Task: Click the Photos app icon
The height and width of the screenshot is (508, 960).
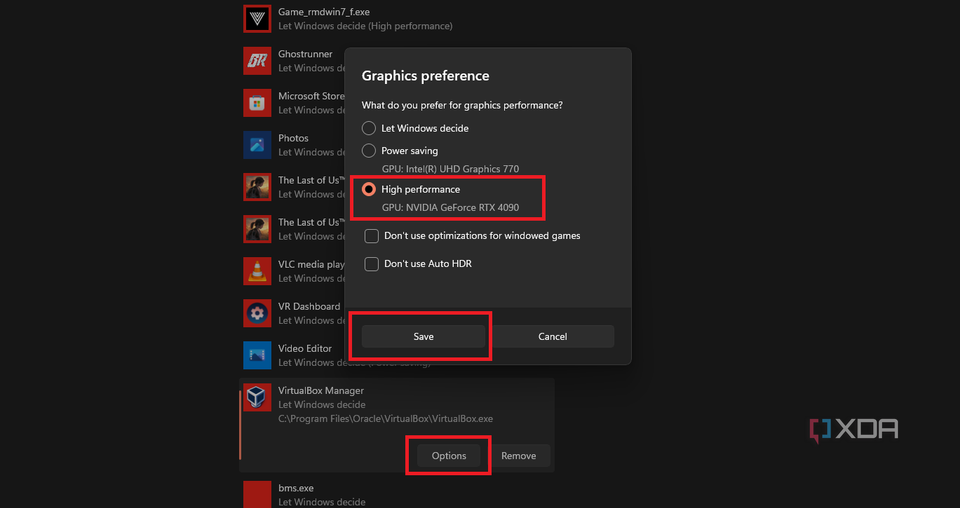Action: (257, 145)
